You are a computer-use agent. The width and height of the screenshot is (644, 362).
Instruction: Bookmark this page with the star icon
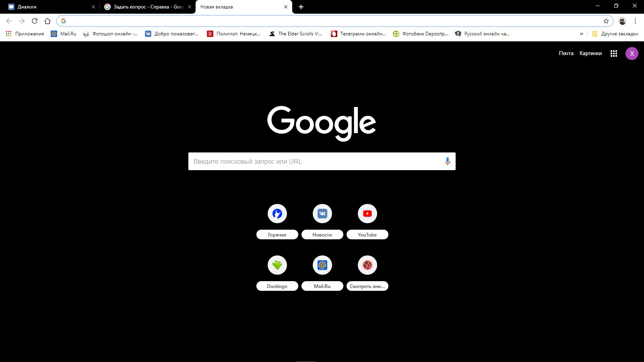click(x=606, y=21)
